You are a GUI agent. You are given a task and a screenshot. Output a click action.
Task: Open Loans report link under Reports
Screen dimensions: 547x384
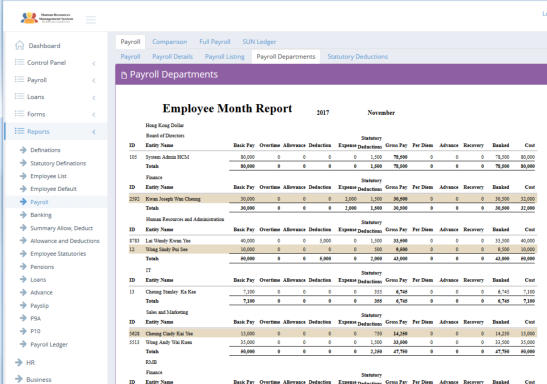point(38,280)
